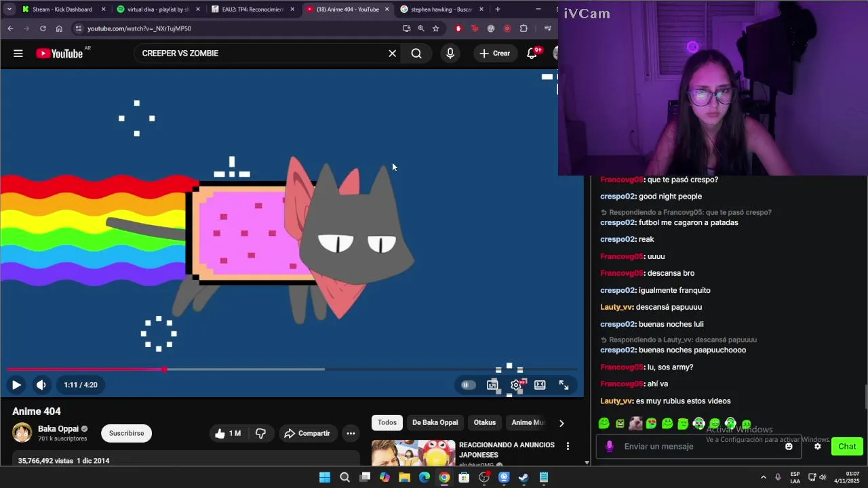Pick the animal photo emote in chat

(x=636, y=424)
